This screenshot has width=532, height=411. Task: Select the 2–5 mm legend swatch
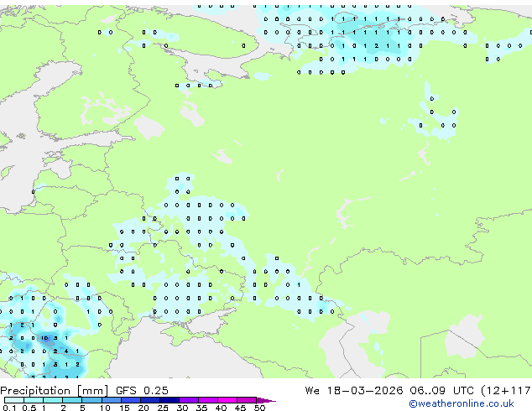click(x=72, y=400)
